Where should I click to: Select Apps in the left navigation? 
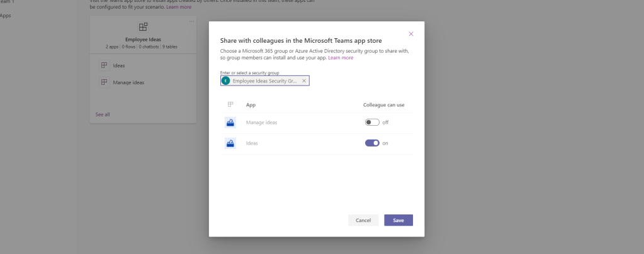pyautogui.click(x=5, y=15)
